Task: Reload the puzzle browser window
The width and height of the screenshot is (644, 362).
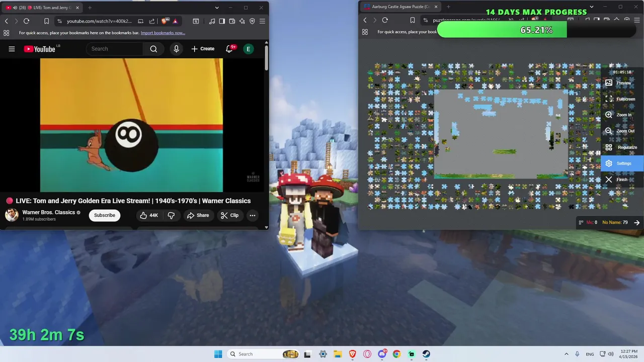Action: tap(385, 20)
